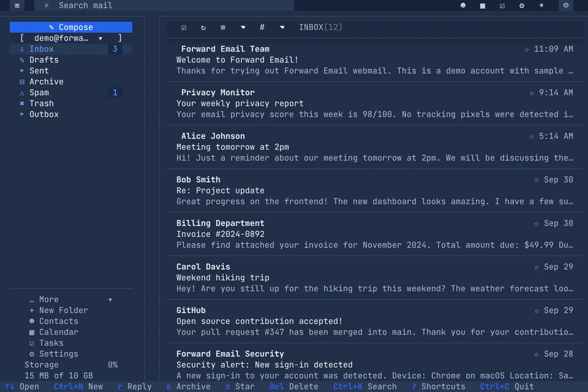Go to the Sent folder
This screenshot has height=392, width=588.
(71, 71)
